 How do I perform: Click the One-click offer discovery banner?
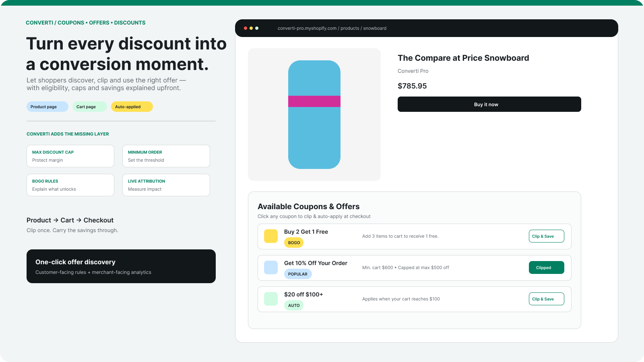(x=121, y=266)
